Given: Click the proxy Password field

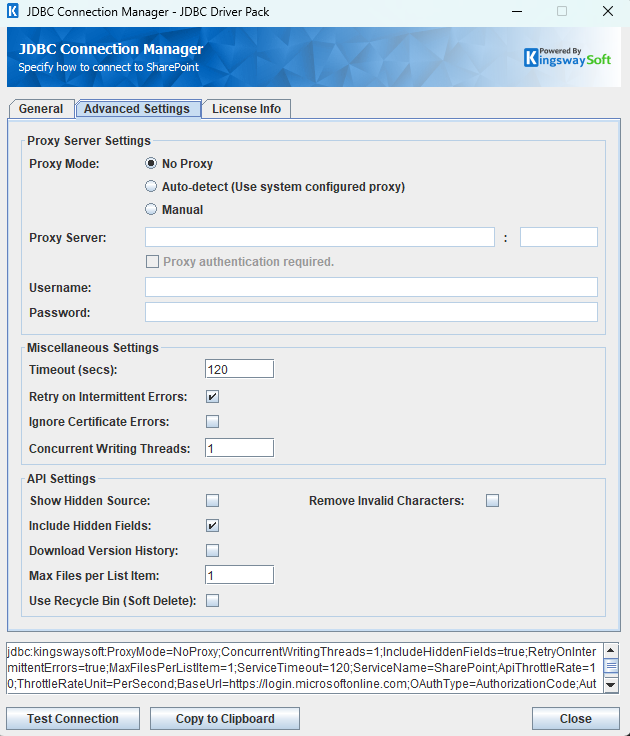Looking at the screenshot, I should (x=371, y=312).
